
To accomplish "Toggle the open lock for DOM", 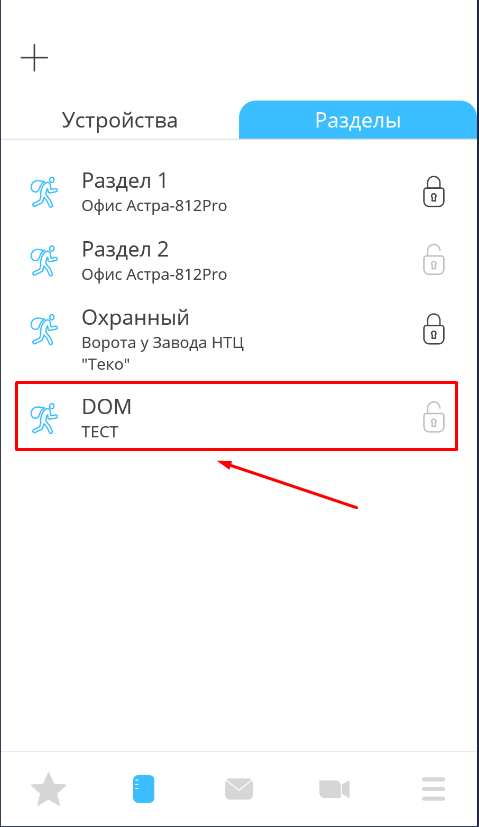I will click(x=434, y=417).
